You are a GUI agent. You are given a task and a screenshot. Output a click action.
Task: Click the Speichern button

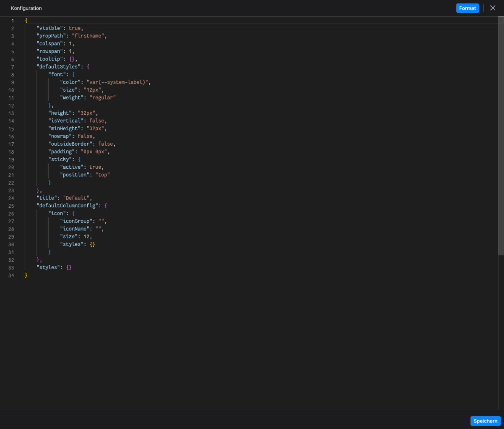click(485, 421)
